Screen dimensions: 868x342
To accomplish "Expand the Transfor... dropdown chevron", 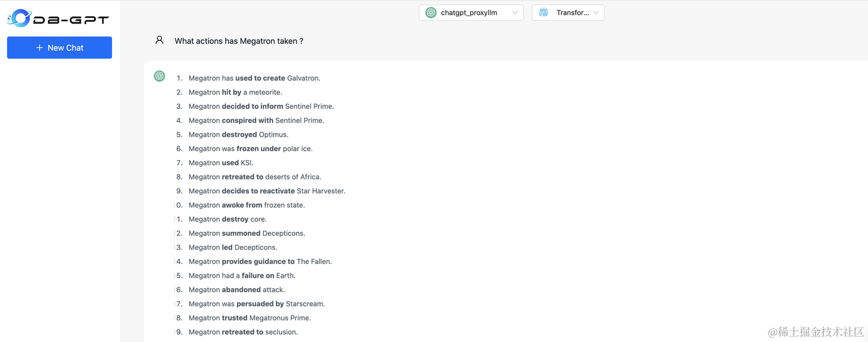I will (596, 13).
